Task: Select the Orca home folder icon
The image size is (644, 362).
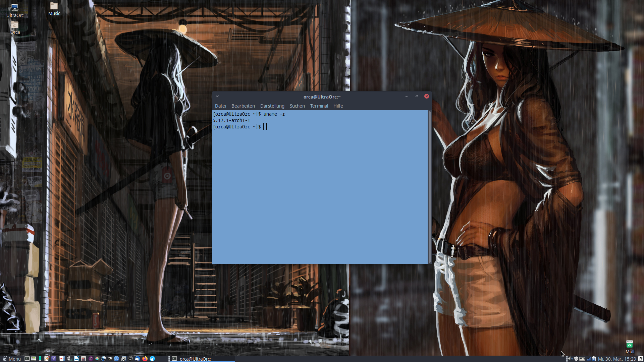Action: (15, 28)
